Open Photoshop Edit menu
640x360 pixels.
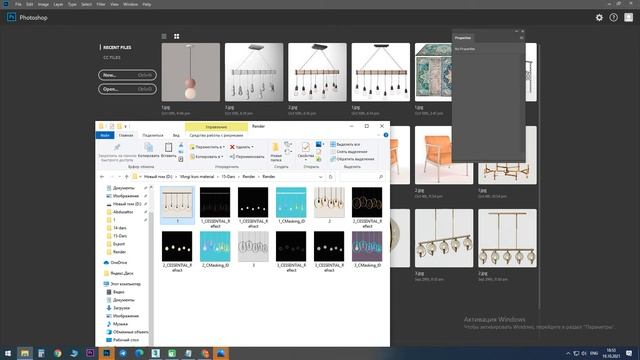click(29, 4)
